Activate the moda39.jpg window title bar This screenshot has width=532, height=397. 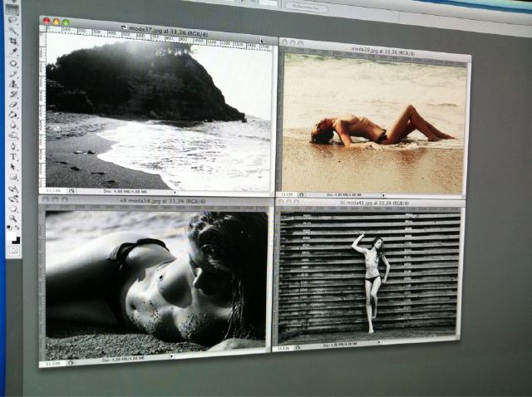click(375, 48)
